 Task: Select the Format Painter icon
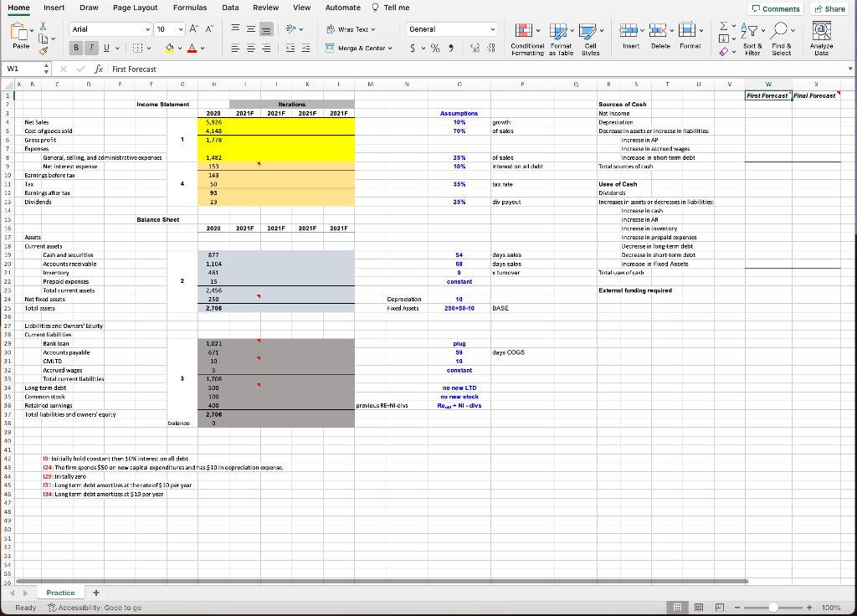[x=42, y=50]
